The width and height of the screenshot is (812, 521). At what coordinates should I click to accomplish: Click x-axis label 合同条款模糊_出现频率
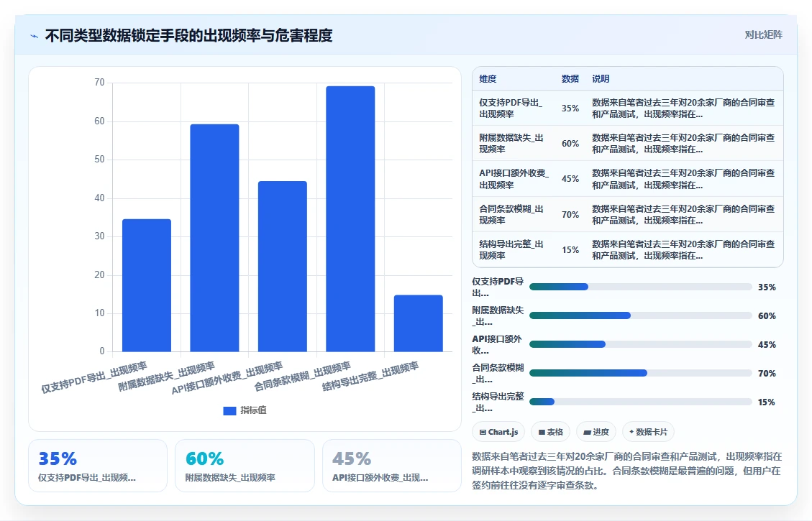tap(302, 376)
